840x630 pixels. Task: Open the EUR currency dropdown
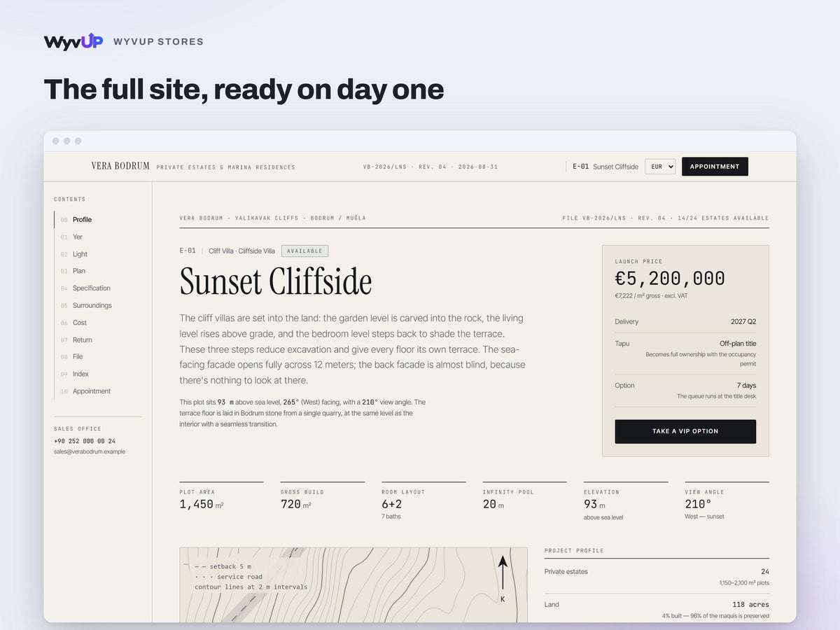(x=660, y=167)
